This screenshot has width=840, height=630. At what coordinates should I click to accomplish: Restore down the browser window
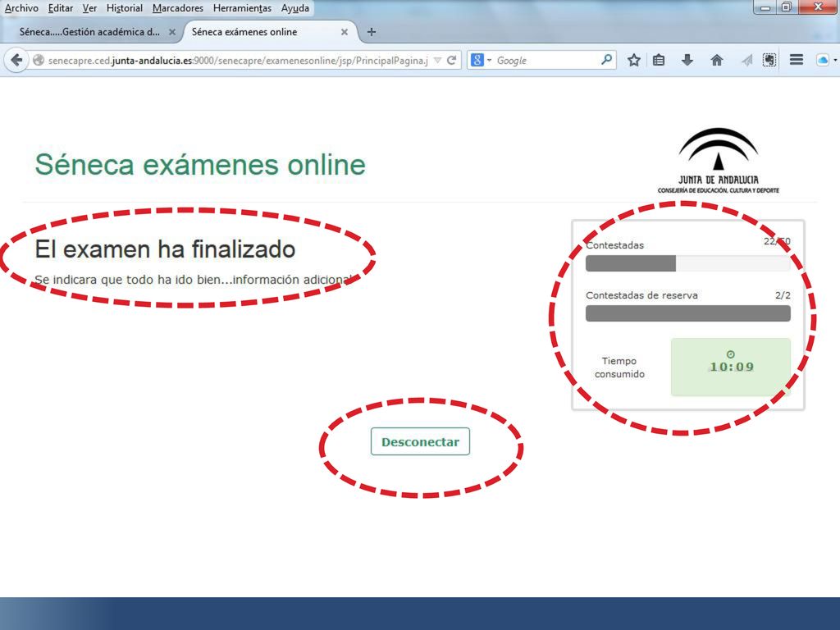(x=787, y=7)
